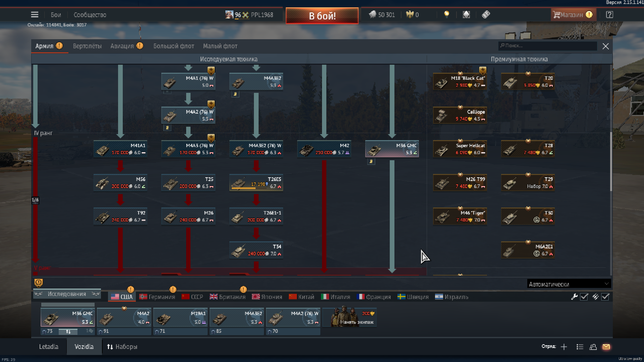Focus the Поиск search field
644x362 pixels.
547,46
